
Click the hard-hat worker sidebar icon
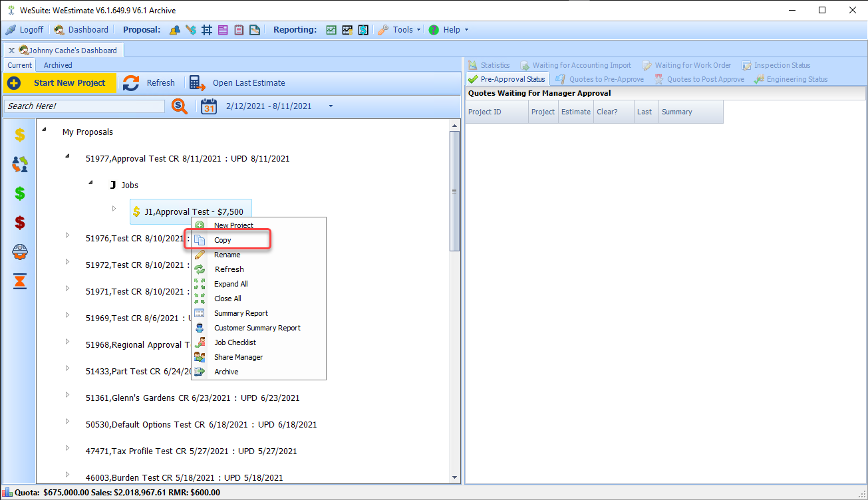pyautogui.click(x=20, y=252)
